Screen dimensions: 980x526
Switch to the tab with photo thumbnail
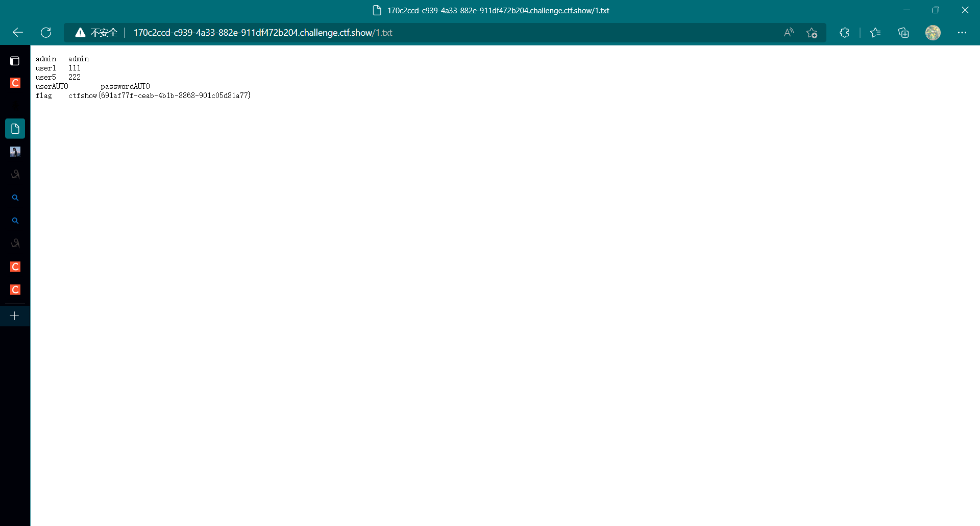pyautogui.click(x=15, y=152)
